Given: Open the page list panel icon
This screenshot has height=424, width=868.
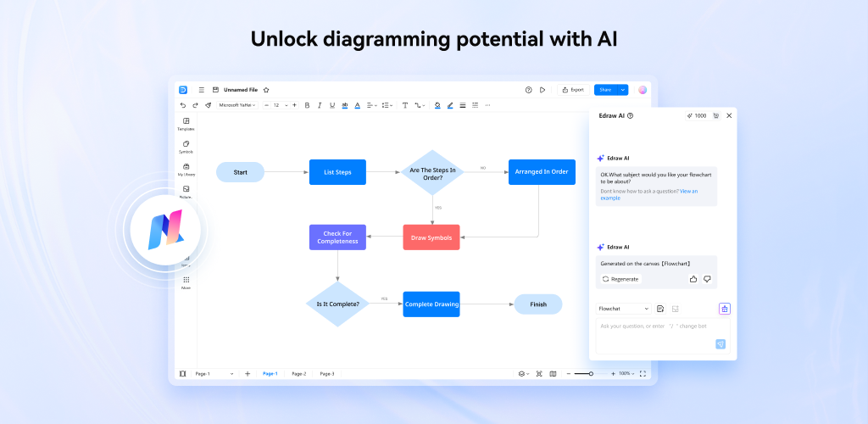Looking at the screenshot, I should (x=183, y=374).
